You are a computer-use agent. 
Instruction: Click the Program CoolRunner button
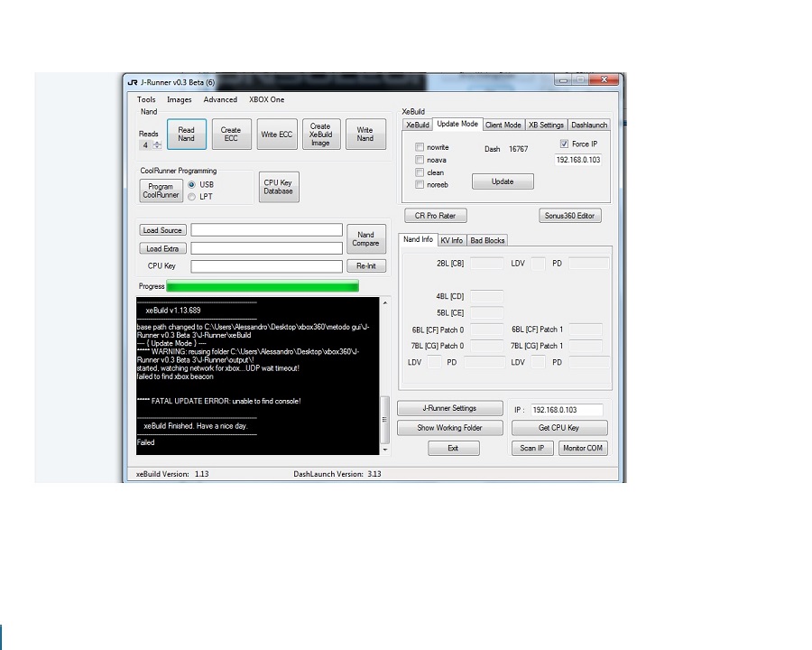(161, 190)
